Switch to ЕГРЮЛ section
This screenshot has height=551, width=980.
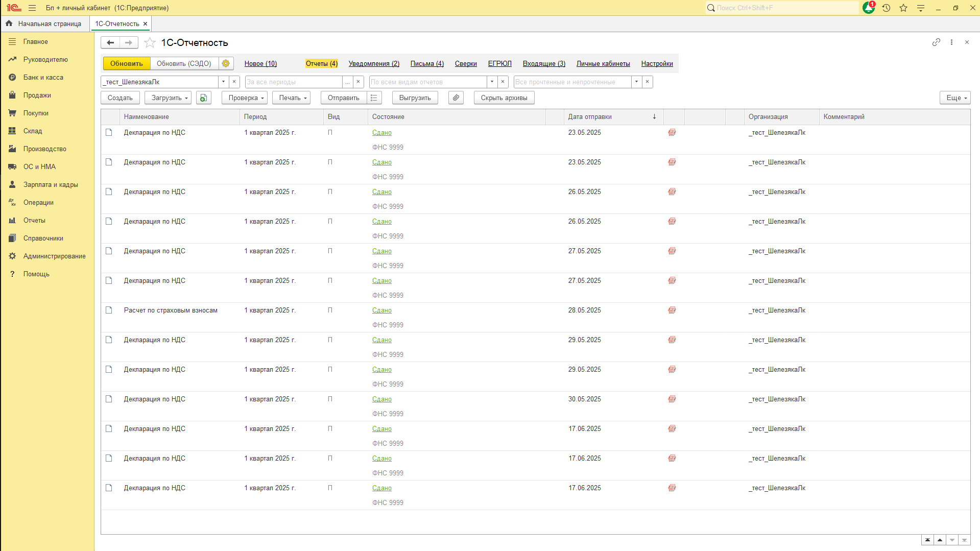point(499,63)
